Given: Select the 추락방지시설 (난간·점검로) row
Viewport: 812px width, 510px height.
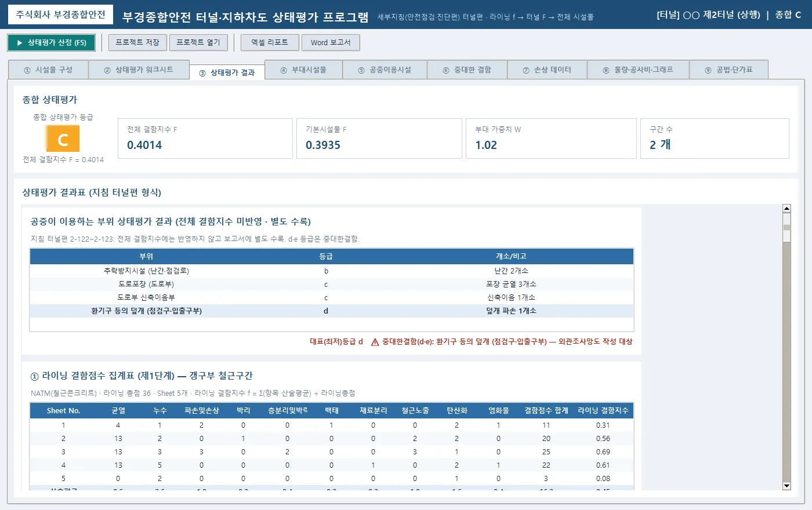Looking at the screenshot, I should point(332,271).
